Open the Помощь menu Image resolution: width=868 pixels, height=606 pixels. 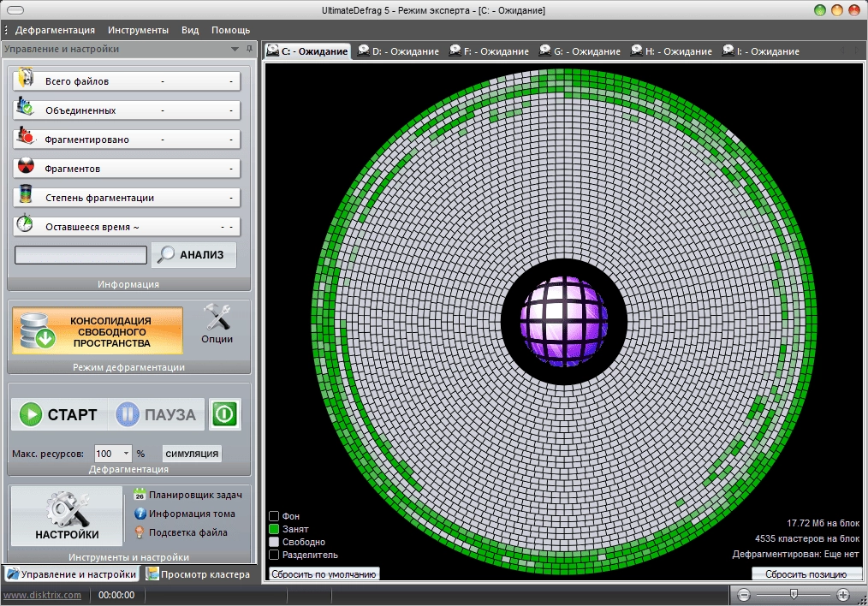pyautogui.click(x=231, y=31)
